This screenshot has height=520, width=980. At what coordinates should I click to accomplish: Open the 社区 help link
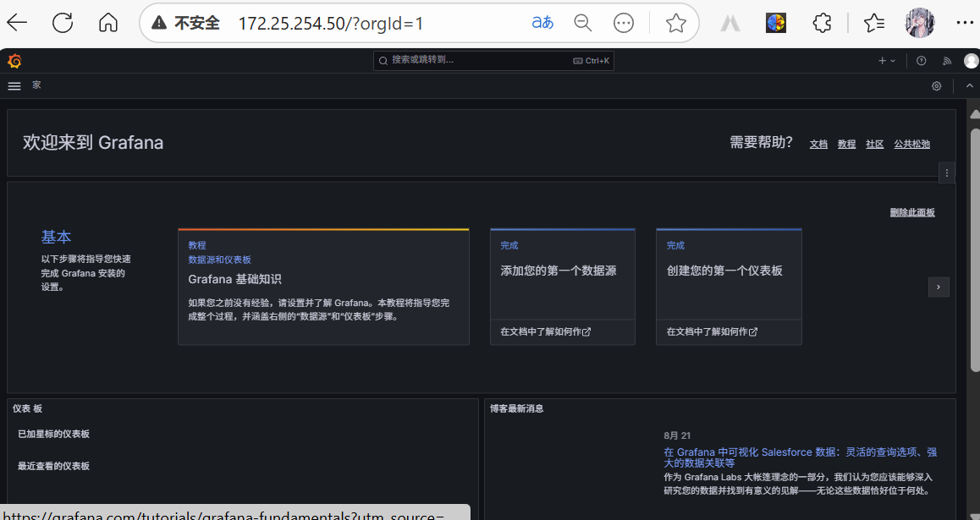tap(874, 145)
